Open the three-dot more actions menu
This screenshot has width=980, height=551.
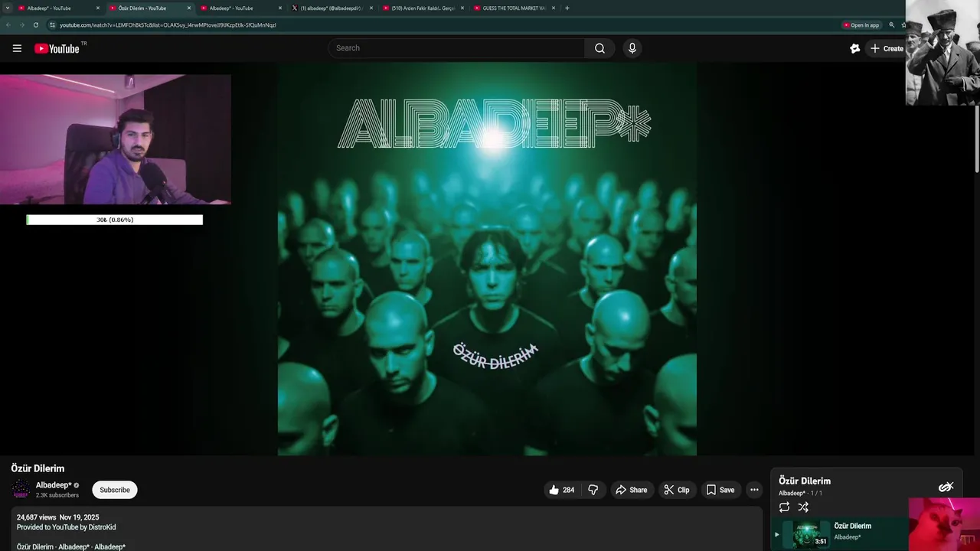click(x=754, y=490)
